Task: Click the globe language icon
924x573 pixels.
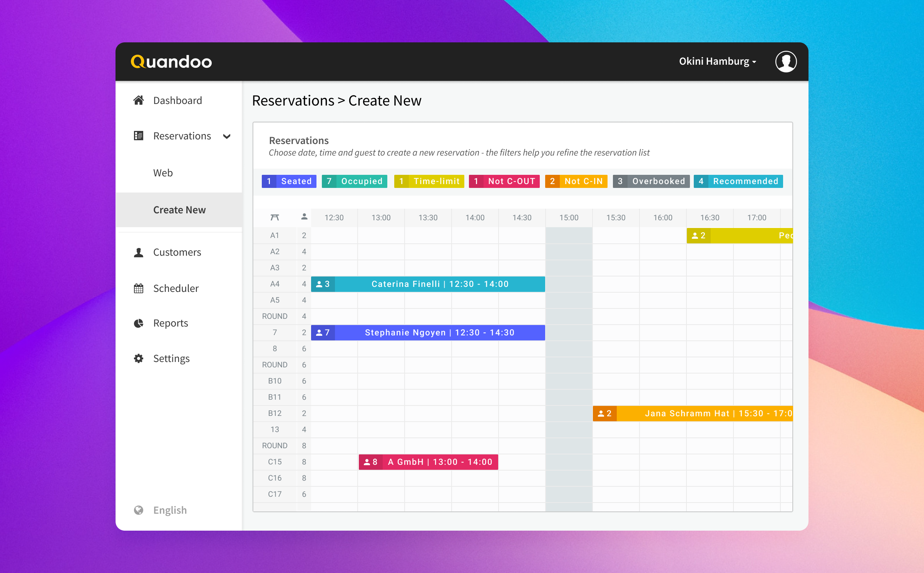Action: click(x=139, y=510)
